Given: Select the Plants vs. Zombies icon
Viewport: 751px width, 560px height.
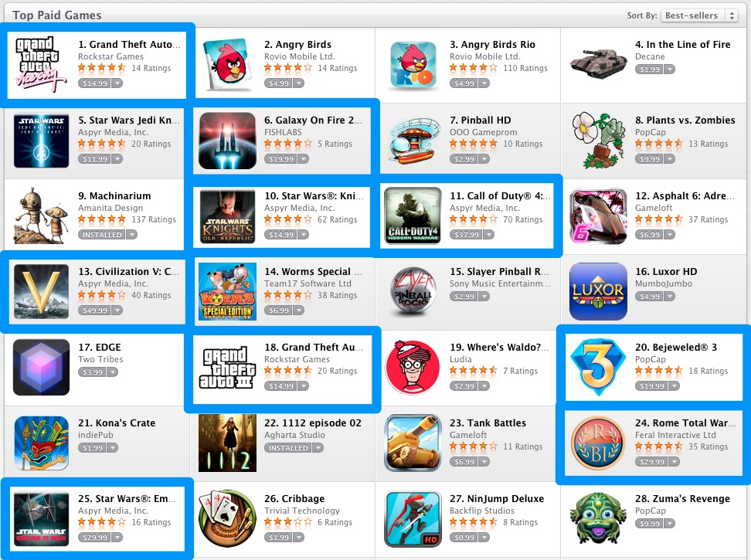Looking at the screenshot, I should point(599,141).
